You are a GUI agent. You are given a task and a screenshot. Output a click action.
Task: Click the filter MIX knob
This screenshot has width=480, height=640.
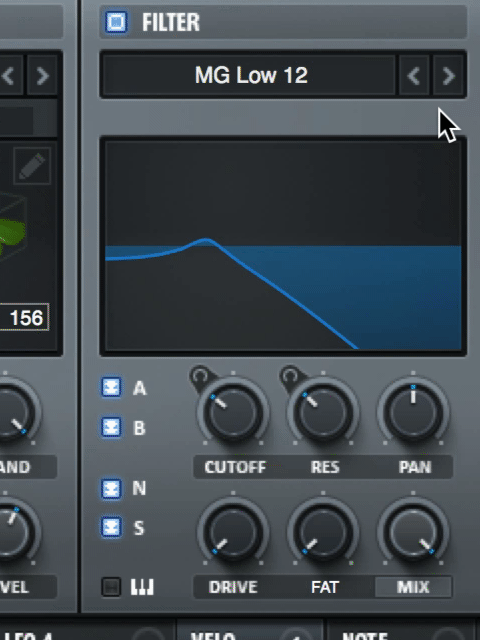[x=413, y=532]
